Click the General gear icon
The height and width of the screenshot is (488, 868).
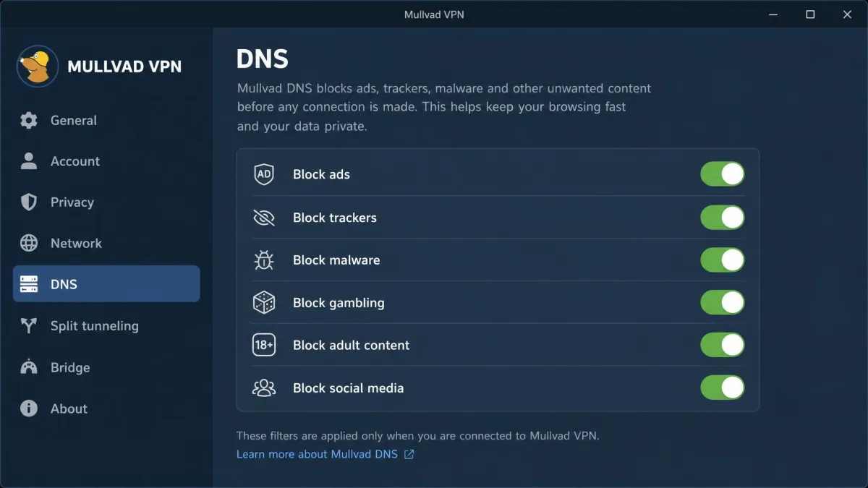click(x=29, y=121)
